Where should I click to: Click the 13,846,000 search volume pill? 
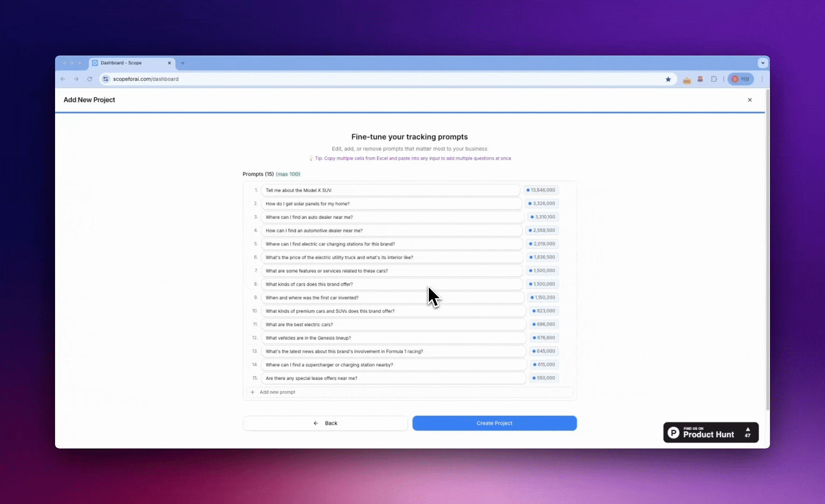pyautogui.click(x=540, y=190)
